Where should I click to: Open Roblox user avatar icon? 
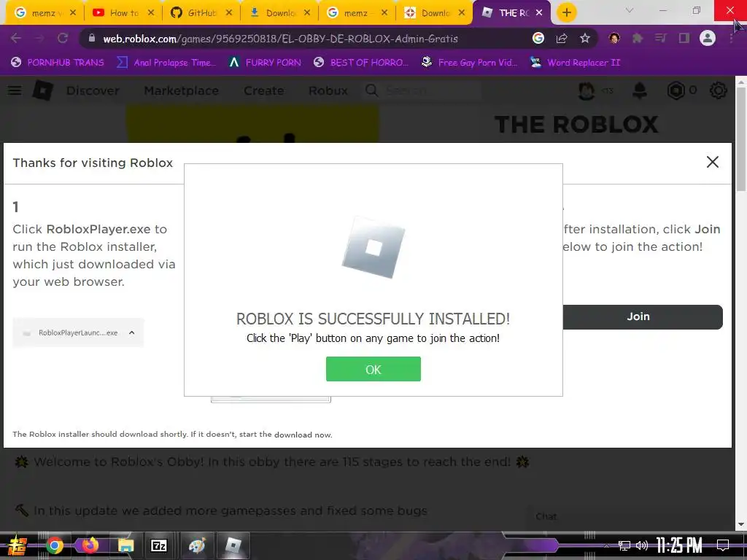tap(587, 90)
